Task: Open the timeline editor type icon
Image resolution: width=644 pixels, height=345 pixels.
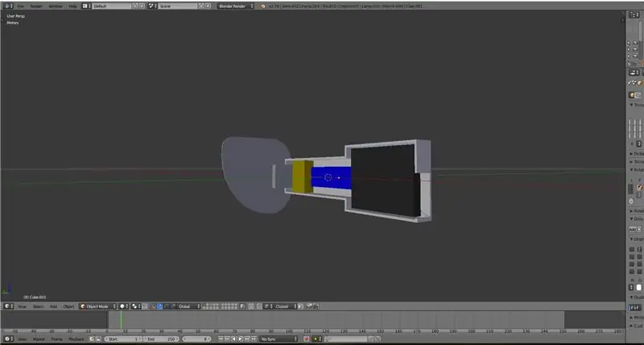Action: [x=8, y=339]
